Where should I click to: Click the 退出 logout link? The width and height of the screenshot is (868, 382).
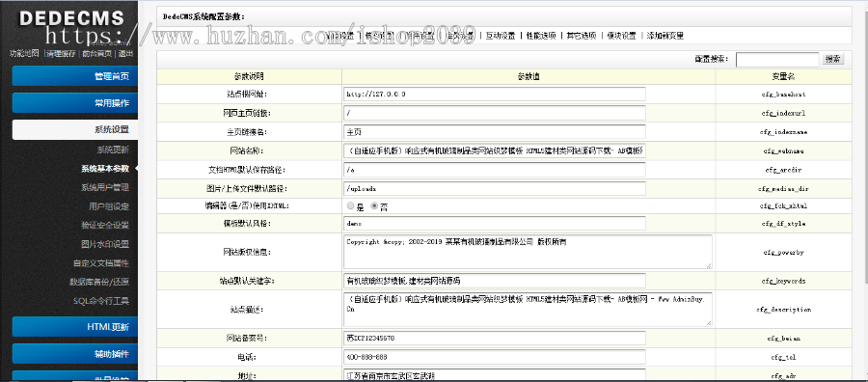tap(125, 54)
